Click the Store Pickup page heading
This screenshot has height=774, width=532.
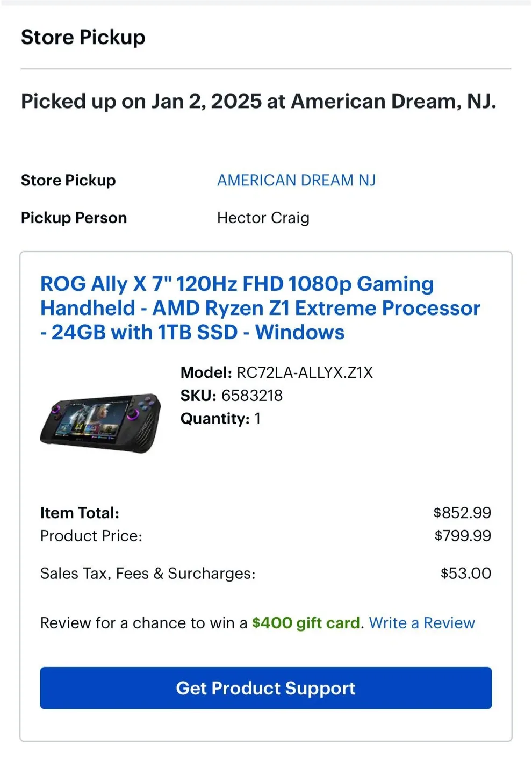click(x=83, y=37)
